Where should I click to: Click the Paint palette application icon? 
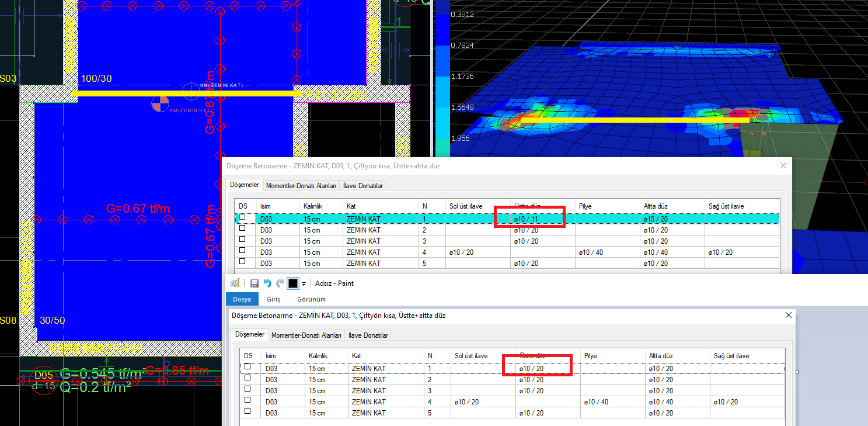235,283
